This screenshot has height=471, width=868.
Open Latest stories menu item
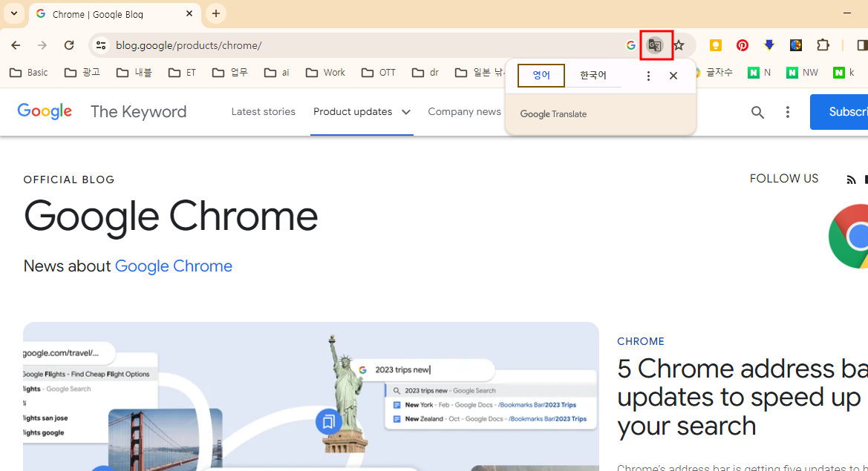(x=264, y=112)
